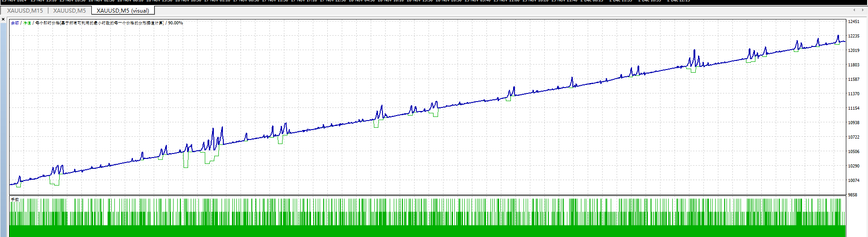Click the green equity legend label
Image resolution: width=868 pixels, height=237 pixels.
coord(27,23)
